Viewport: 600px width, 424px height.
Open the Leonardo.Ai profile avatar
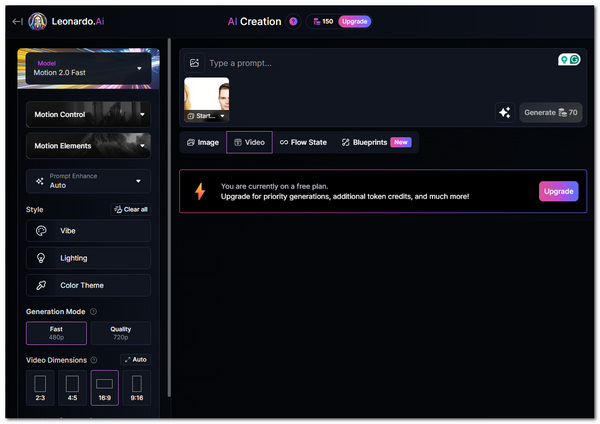coord(38,21)
